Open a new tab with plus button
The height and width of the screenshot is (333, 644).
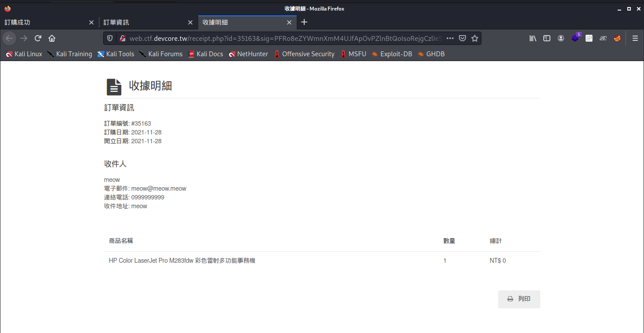pyautogui.click(x=304, y=22)
